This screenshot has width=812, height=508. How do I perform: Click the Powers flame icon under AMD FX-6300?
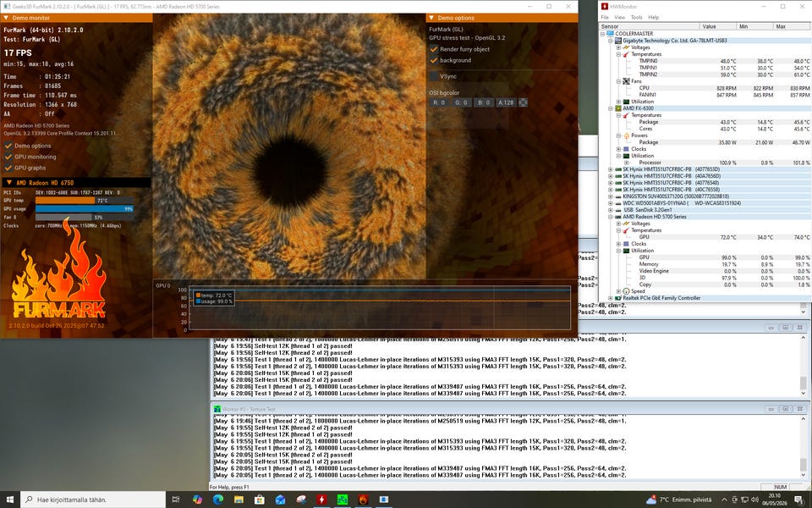(626, 135)
